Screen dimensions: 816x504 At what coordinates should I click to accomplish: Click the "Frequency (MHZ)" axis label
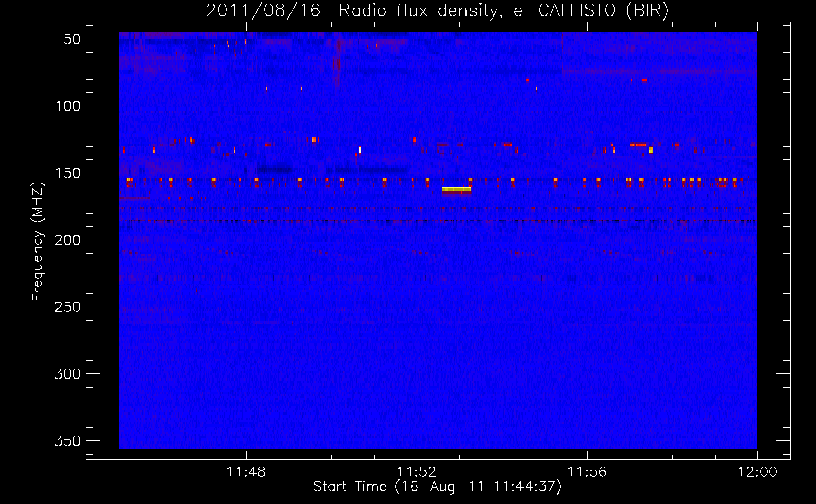point(38,241)
